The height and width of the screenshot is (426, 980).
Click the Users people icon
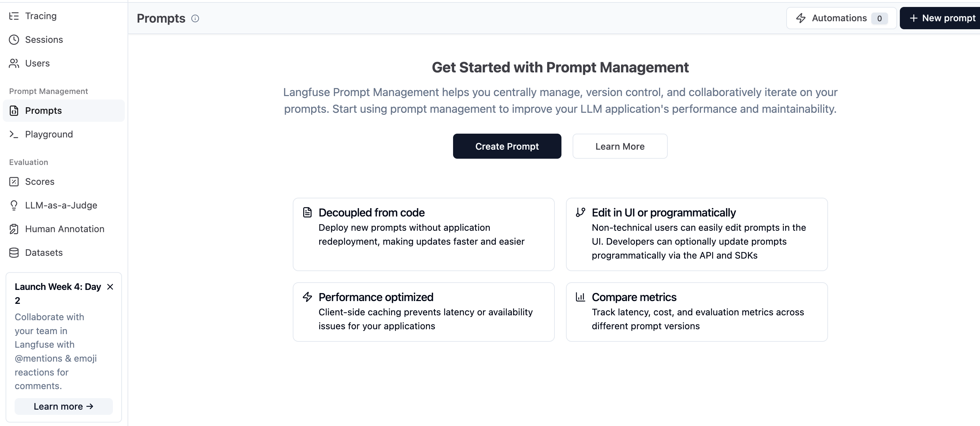pos(14,63)
